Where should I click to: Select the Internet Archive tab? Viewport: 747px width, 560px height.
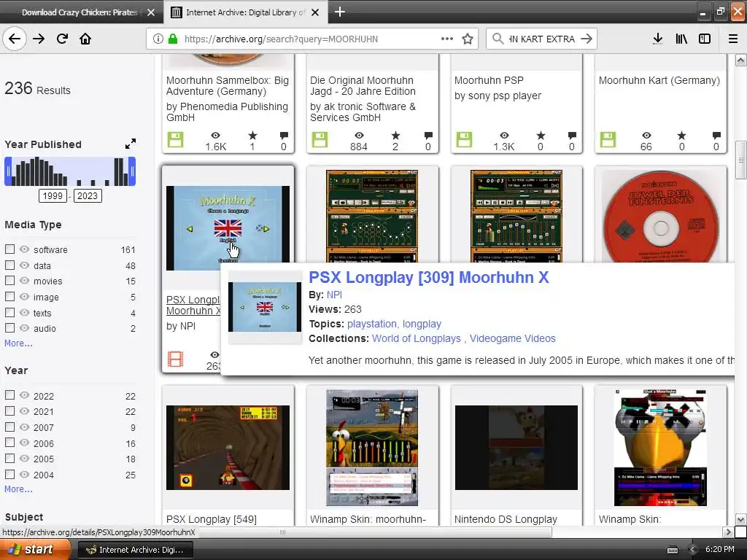coord(245,12)
